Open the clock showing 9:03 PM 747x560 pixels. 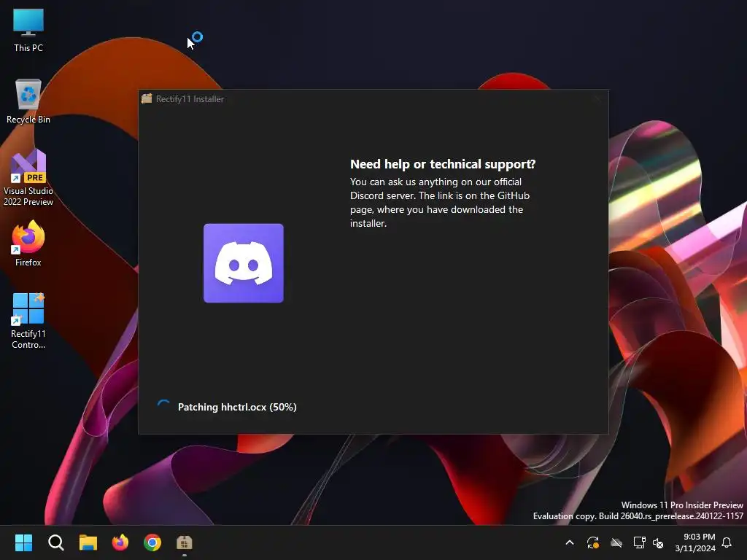click(x=695, y=542)
